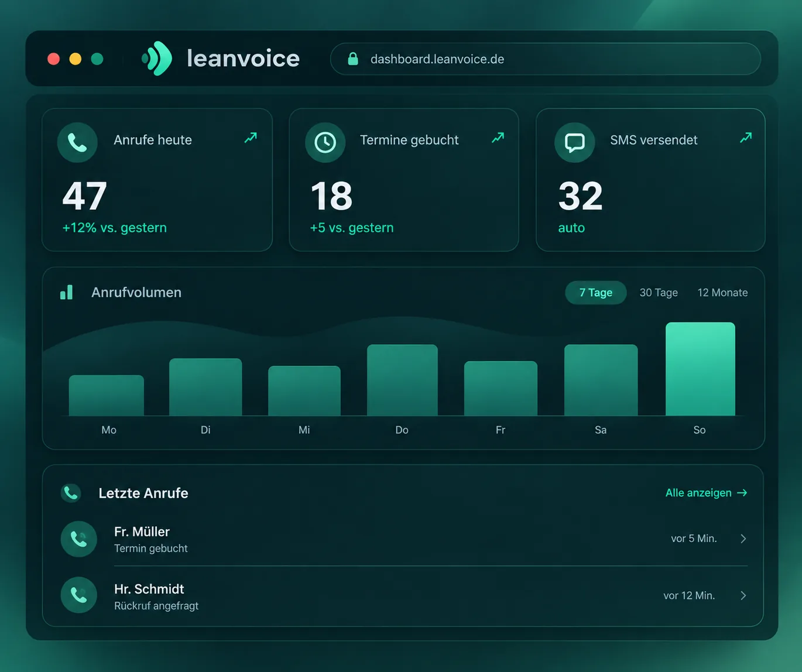Click the lock icon in address bar
This screenshot has width=802, height=672.
click(x=353, y=59)
